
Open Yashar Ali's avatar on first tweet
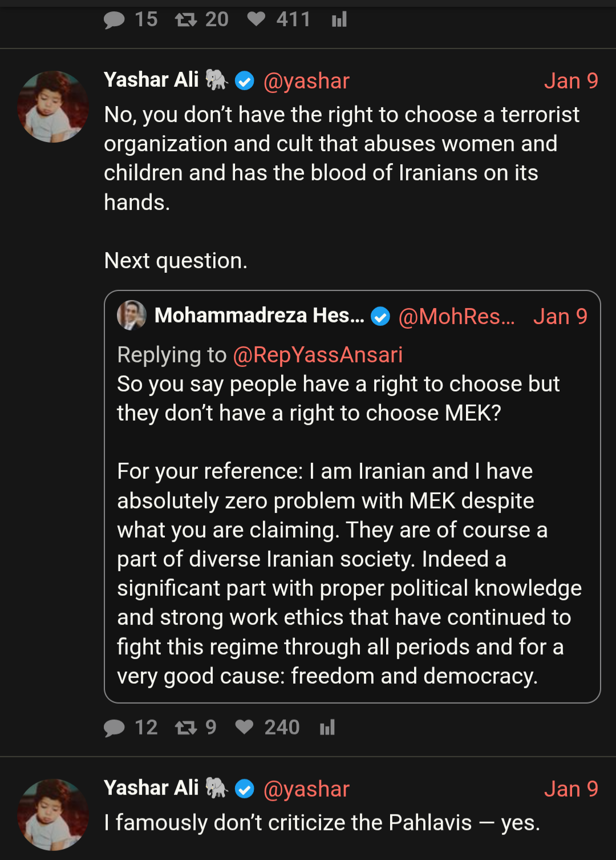[53, 107]
